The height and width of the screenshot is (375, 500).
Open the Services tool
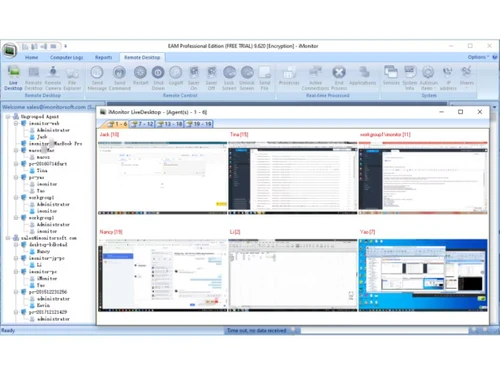tap(391, 75)
